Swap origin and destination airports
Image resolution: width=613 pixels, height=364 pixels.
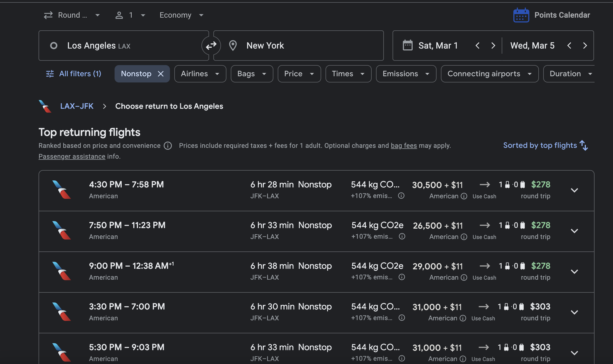click(x=211, y=46)
